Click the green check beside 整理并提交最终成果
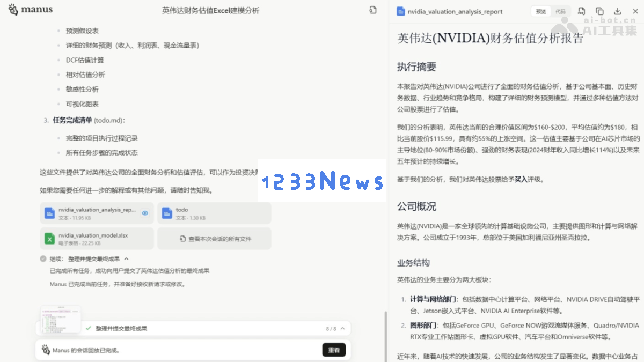The height and width of the screenshot is (362, 644). tap(88, 328)
